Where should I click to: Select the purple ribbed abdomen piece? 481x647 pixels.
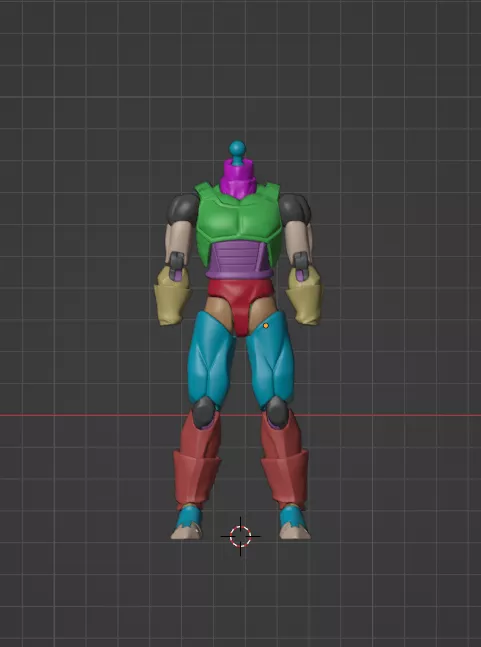[x=240, y=259]
